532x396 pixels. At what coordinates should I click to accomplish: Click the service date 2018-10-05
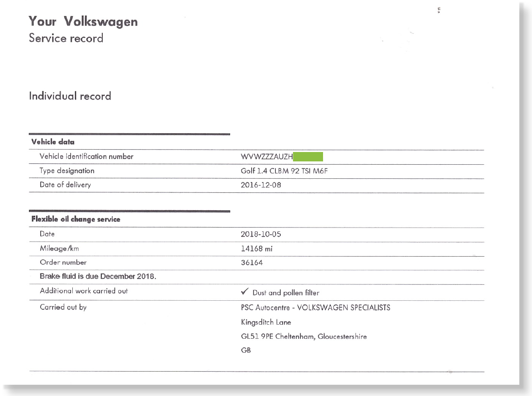[x=261, y=234]
